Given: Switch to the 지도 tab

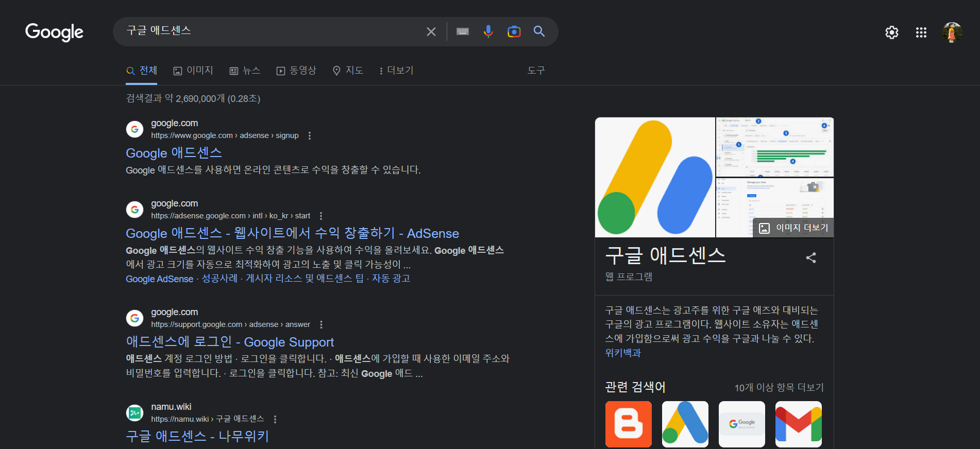Looking at the screenshot, I should tap(348, 71).
